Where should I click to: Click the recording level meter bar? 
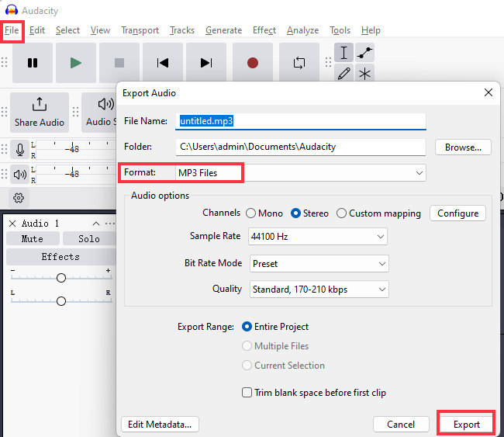click(x=76, y=150)
